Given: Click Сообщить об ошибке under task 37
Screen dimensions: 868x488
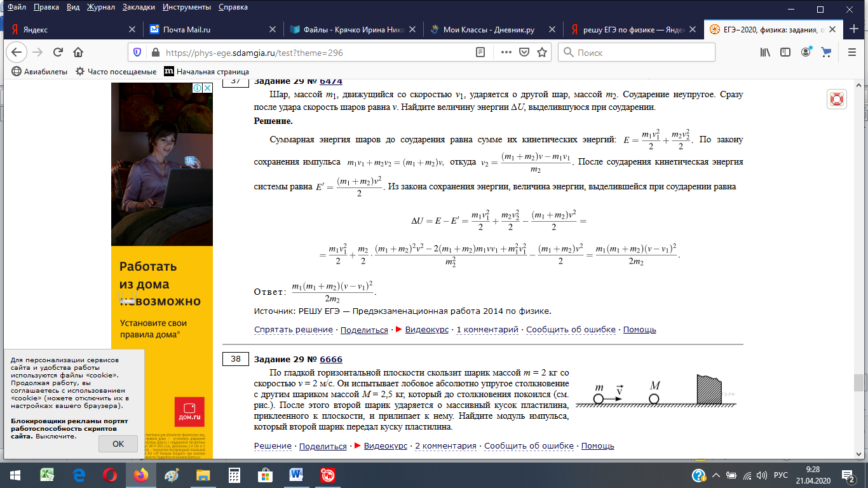Looking at the screenshot, I should [571, 330].
